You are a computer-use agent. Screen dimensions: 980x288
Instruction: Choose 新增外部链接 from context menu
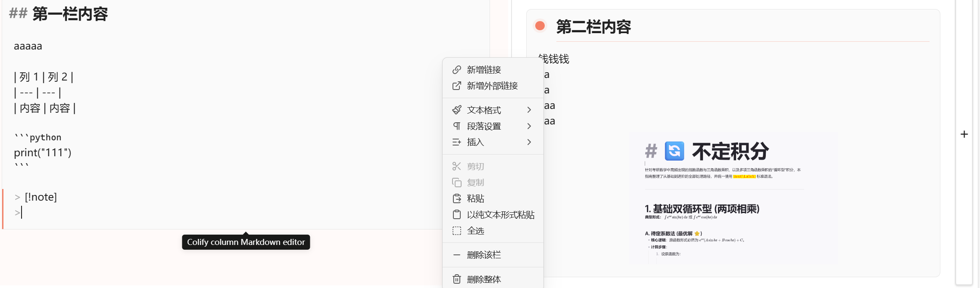click(x=493, y=86)
